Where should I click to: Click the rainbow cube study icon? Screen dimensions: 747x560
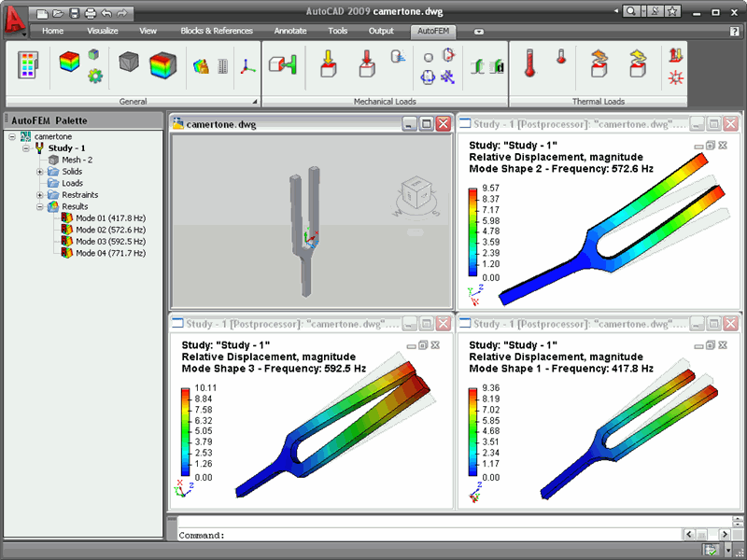tap(69, 62)
